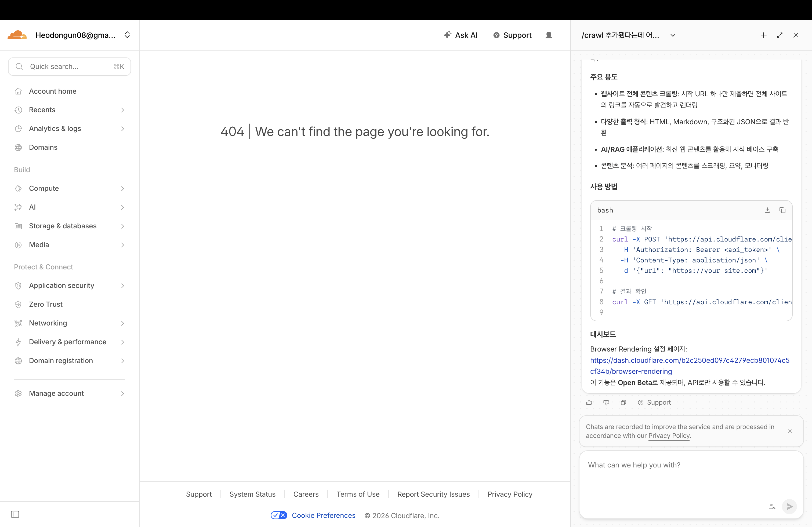
Task: Open the footer Support link
Action: [199, 494]
